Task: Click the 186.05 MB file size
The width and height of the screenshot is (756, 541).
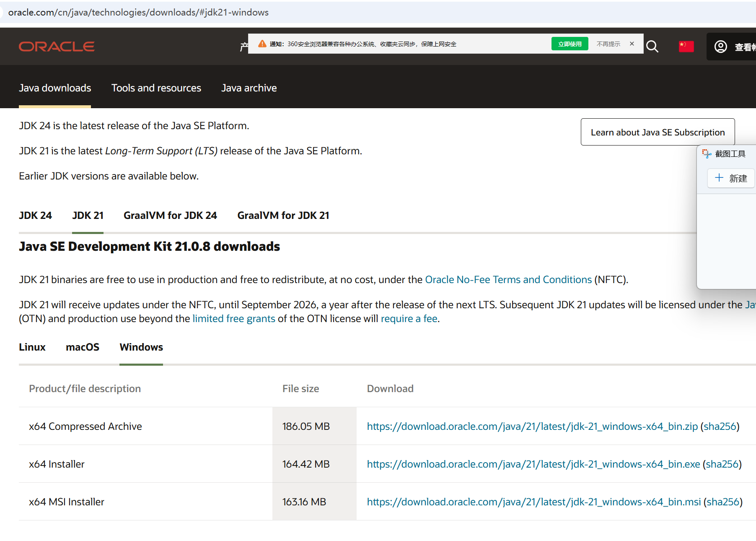Action: 306,427
